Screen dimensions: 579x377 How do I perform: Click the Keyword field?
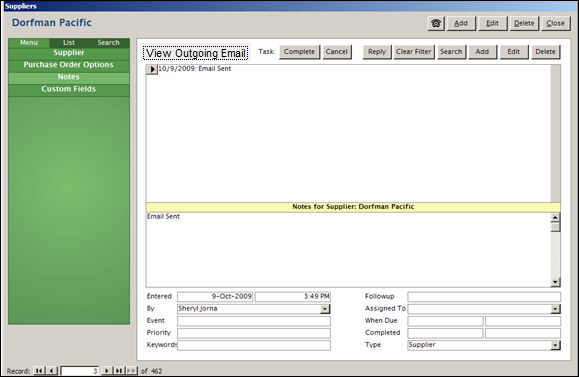pos(254,345)
